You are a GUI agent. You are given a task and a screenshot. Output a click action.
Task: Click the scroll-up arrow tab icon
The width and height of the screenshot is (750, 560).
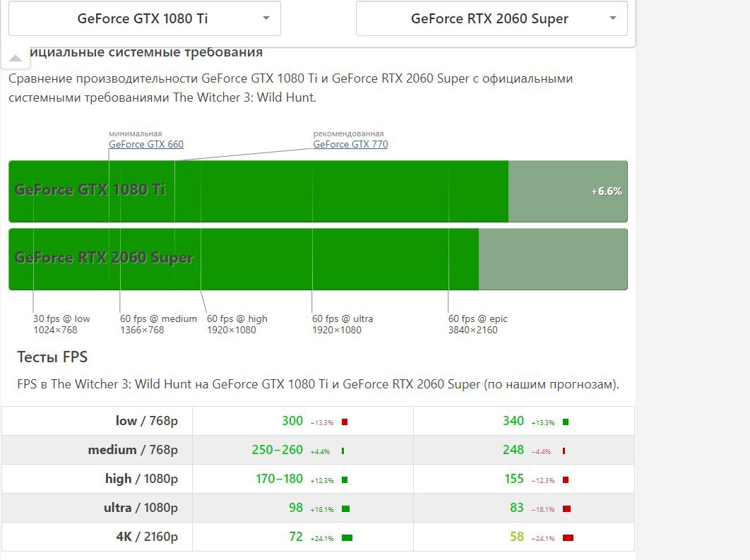tap(16, 59)
